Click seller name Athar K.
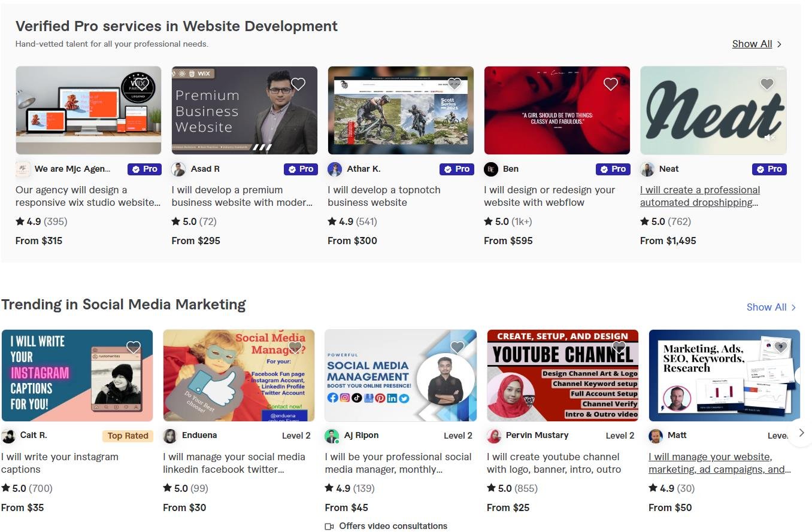The image size is (812, 532). pyautogui.click(x=363, y=169)
